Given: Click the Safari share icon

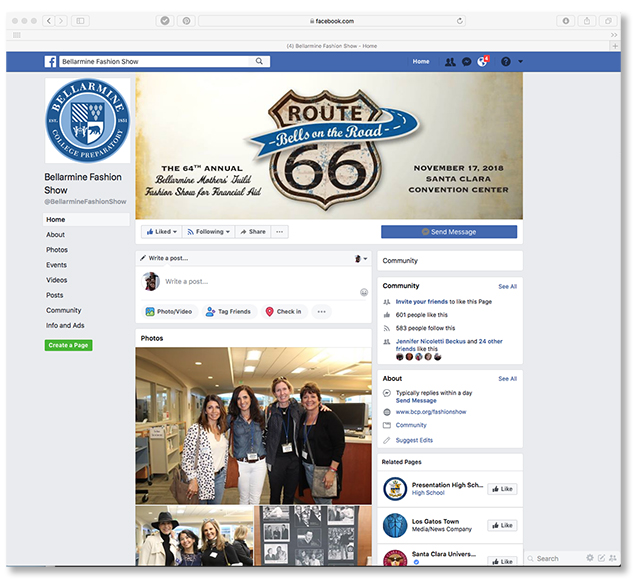Looking at the screenshot, I should tap(587, 21).
